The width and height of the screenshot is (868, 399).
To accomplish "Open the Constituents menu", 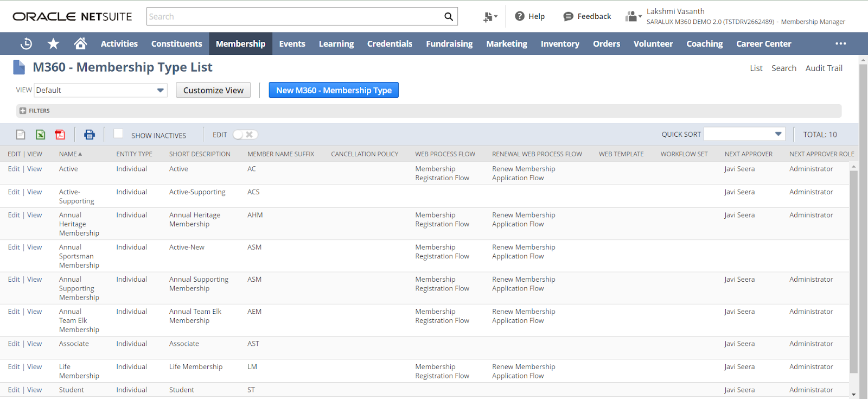I will pyautogui.click(x=176, y=43).
